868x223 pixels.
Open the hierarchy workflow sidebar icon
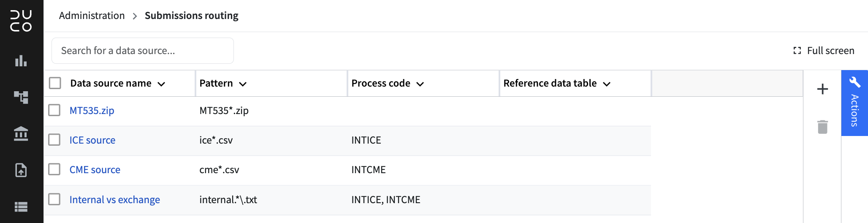click(21, 97)
